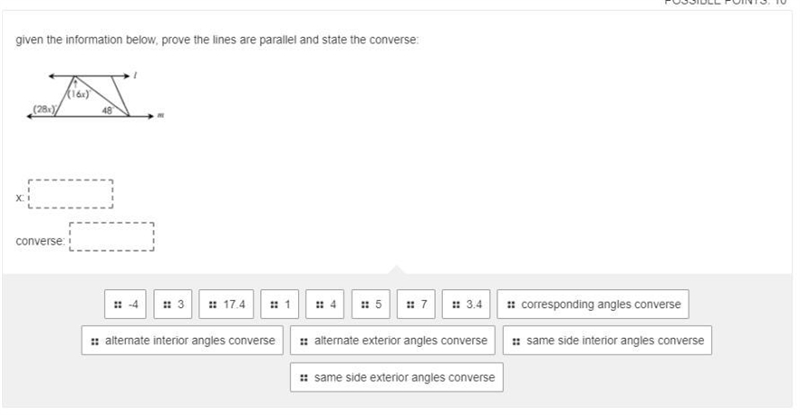Select alternate exterior angles converse tile
The height and width of the screenshot is (415, 800).
click(393, 340)
